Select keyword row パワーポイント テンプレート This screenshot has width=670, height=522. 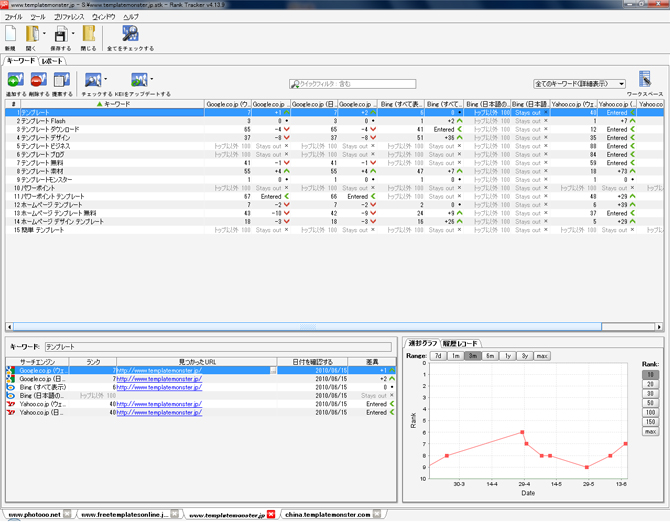pyautogui.click(x=334, y=196)
